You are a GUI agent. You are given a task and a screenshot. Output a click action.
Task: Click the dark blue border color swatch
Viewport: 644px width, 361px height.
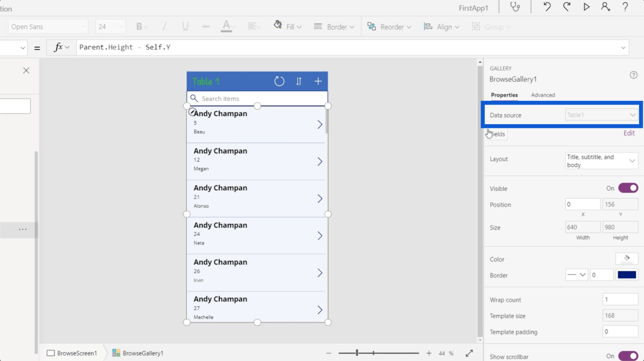[627, 275]
